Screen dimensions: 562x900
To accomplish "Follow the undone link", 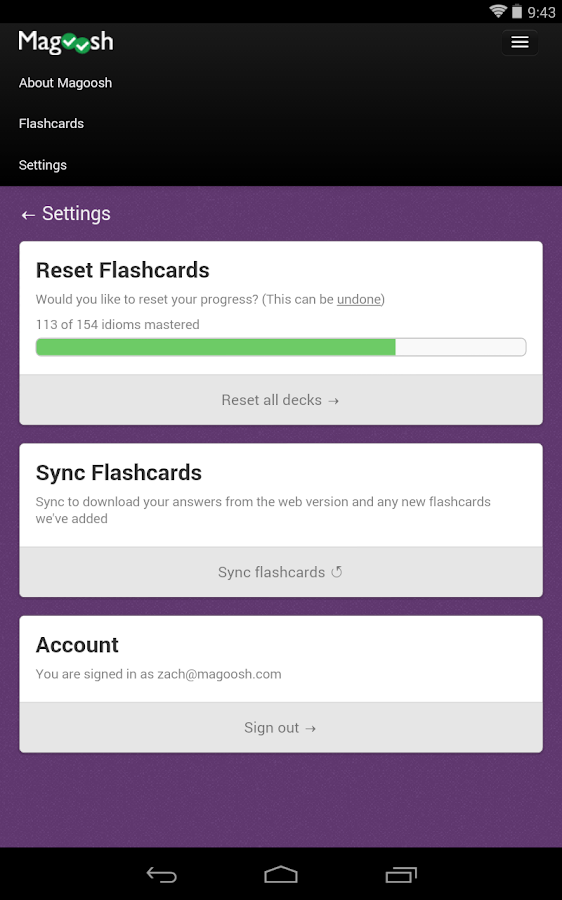I will pos(359,299).
